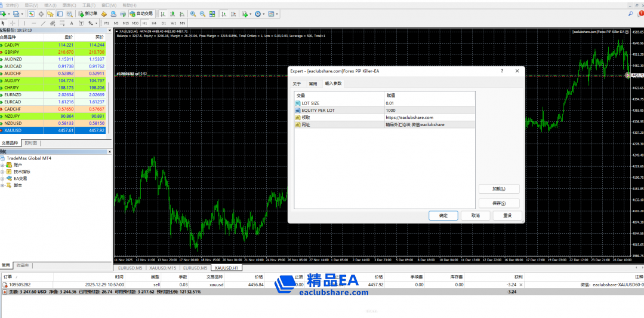The width and height of the screenshot is (644, 318).
Task: Expand the 技术指标 (Indicators) tree node
Action: (x=2, y=172)
